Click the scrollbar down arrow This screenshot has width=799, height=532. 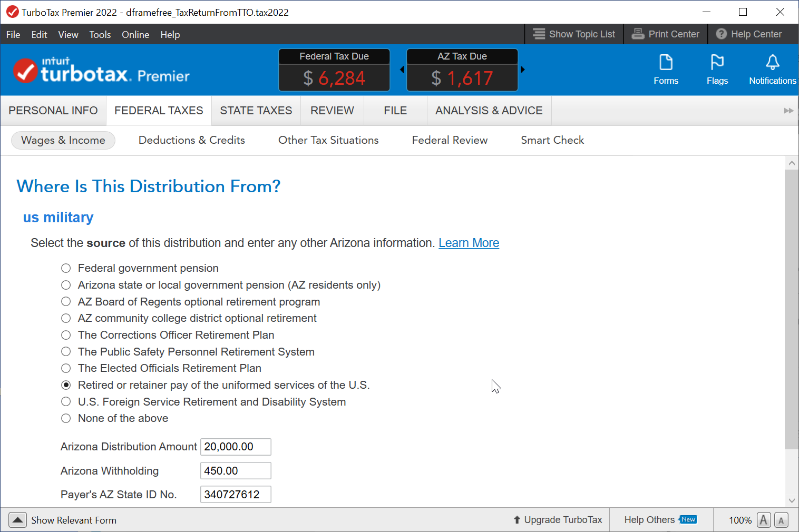(792, 500)
